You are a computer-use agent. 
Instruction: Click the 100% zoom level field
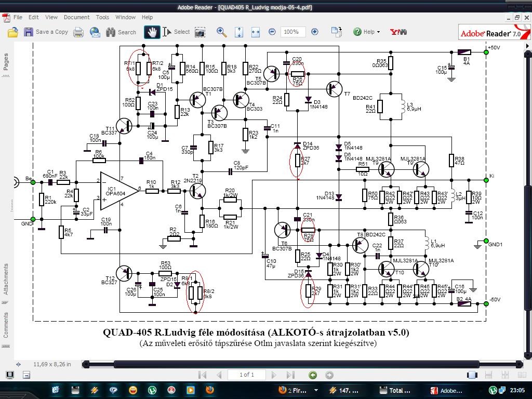click(293, 32)
